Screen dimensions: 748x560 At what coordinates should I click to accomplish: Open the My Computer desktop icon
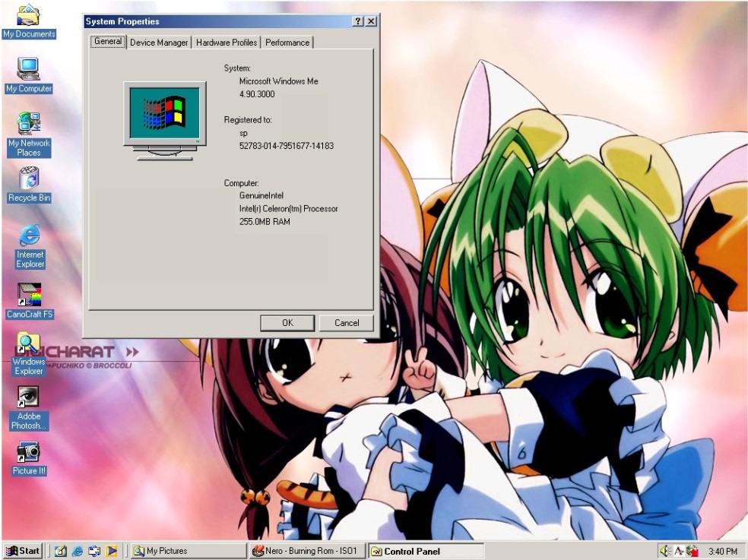pos(29,75)
